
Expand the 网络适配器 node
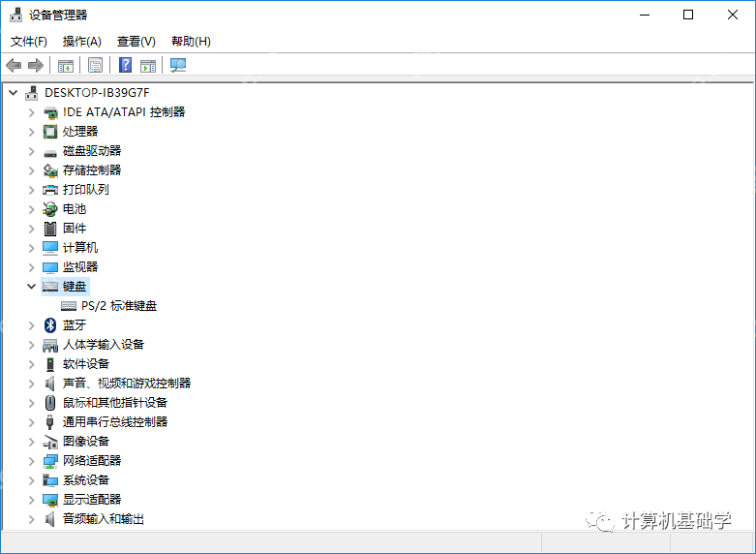point(32,461)
